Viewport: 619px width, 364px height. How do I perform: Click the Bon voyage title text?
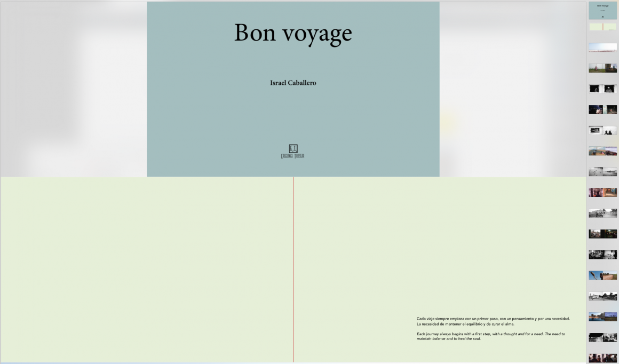click(x=293, y=33)
